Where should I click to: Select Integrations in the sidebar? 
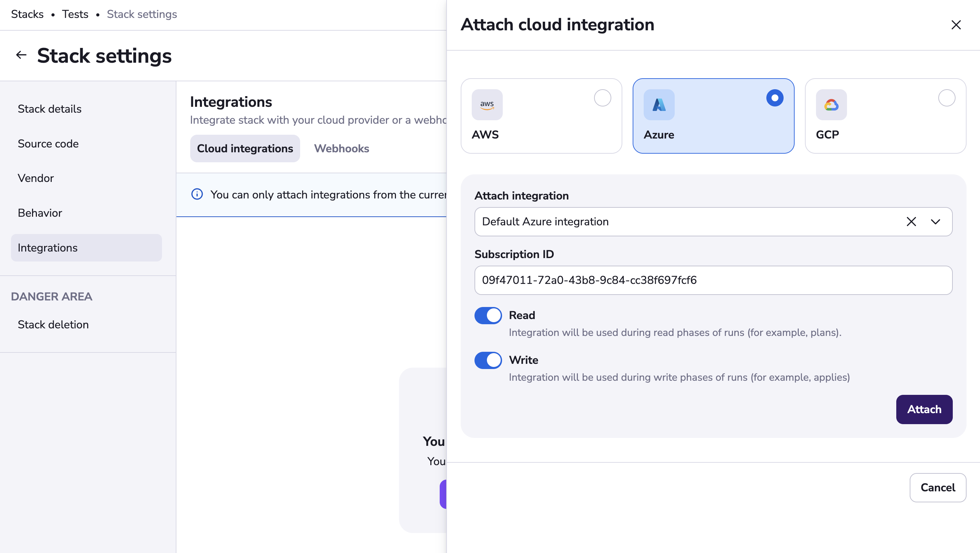point(86,248)
